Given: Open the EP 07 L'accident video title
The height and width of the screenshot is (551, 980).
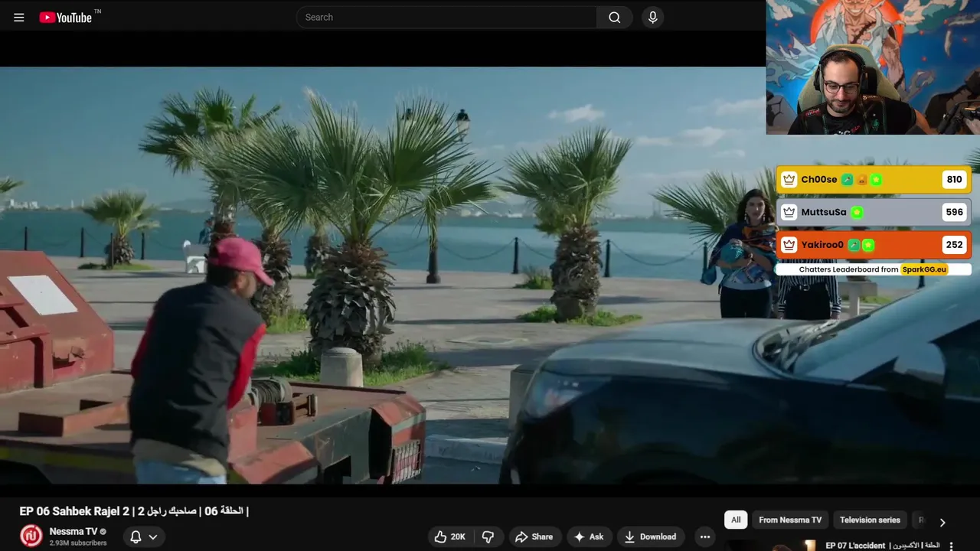Looking at the screenshot, I should 882,546.
